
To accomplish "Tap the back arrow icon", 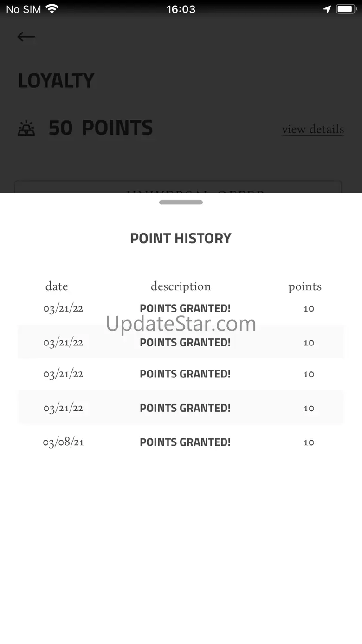I will 26,37.
